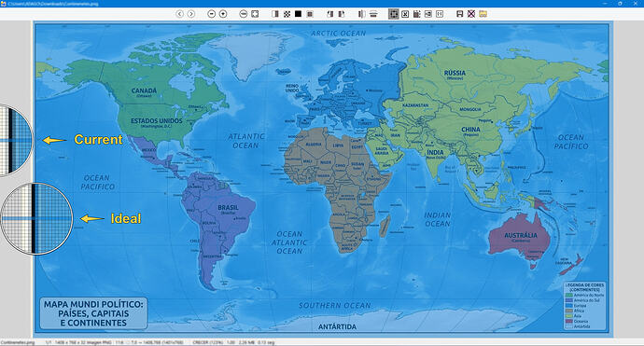Click the boxed X toolbar icon
Screen dimensions: 644x346
pos(405,14)
